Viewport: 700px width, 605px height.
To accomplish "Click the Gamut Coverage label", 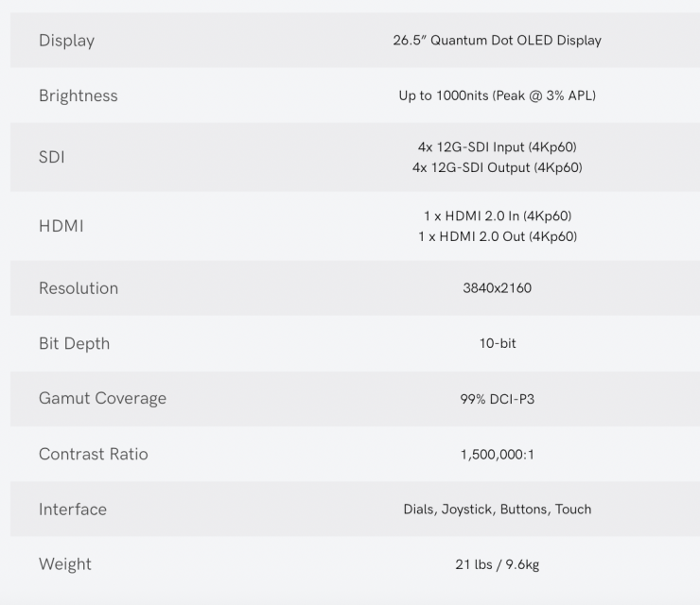I will [x=102, y=398].
